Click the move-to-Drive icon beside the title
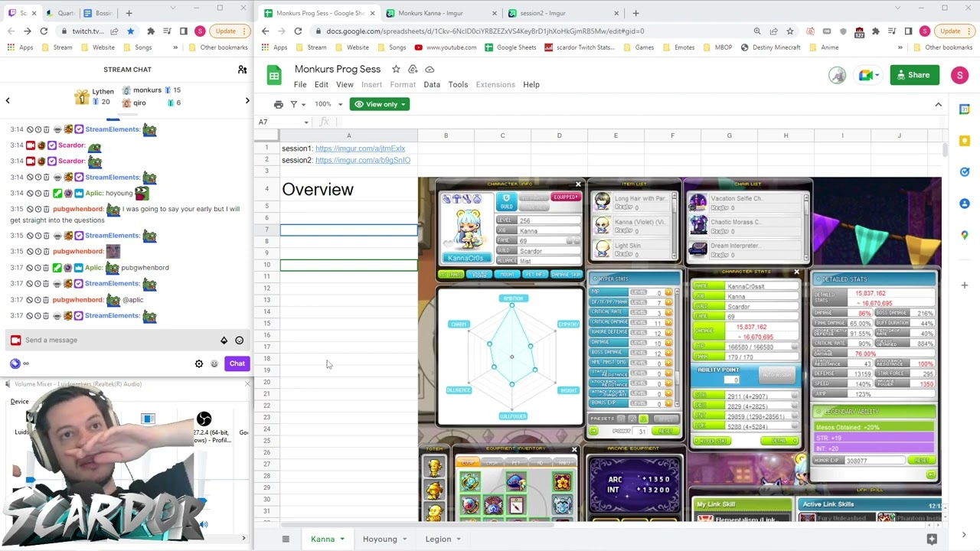 click(413, 69)
